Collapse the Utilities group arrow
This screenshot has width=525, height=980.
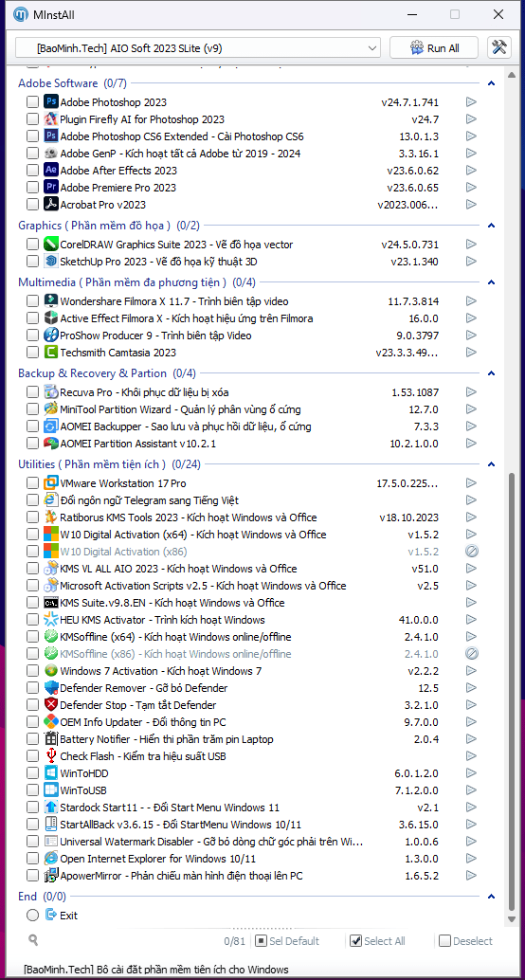(491, 464)
